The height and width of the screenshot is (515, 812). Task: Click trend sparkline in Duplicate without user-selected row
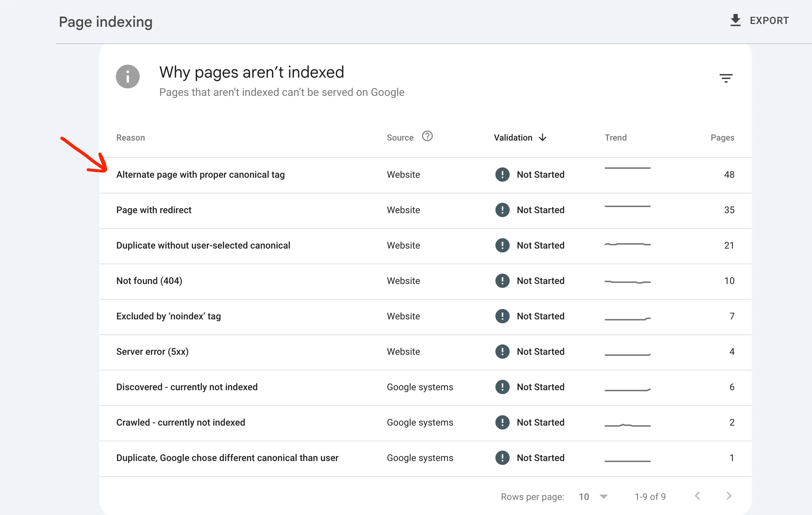[x=627, y=244]
